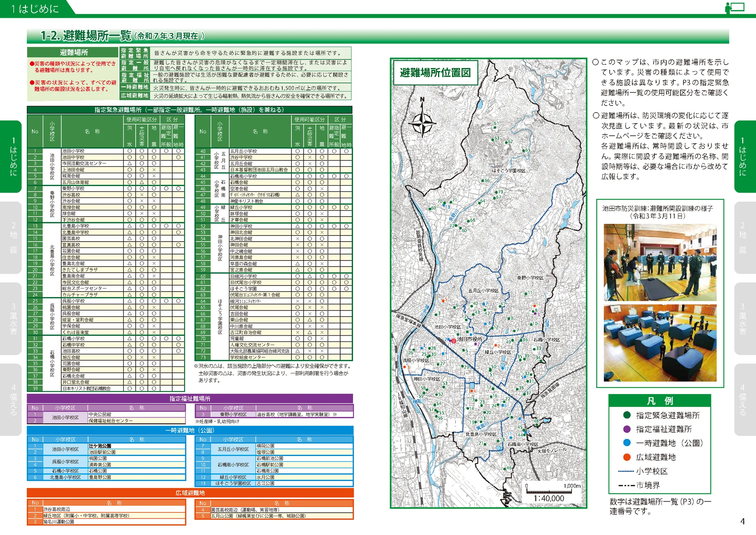
Task: Click the page number 4
Action: (742, 521)
